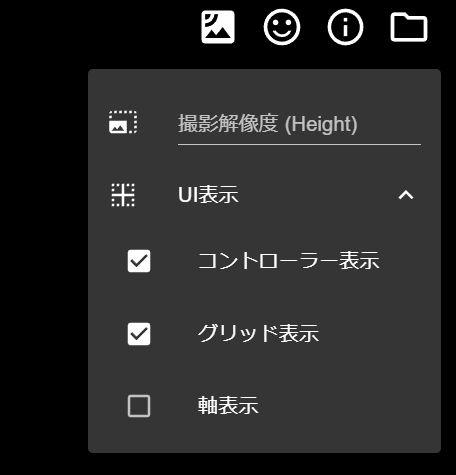Click the dashed-frame capture resolution icon
Image resolution: width=456 pixels, height=475 pixels.
pos(123,122)
